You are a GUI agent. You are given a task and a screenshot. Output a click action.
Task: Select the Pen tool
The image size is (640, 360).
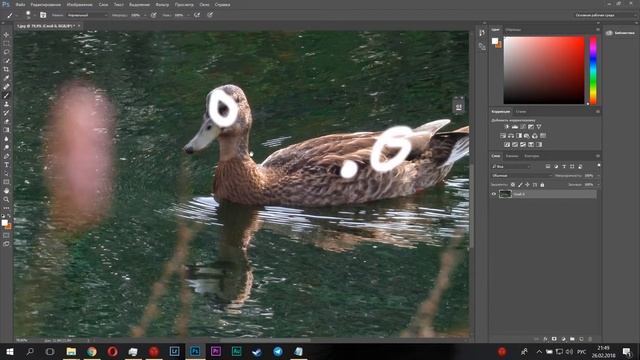[x=6, y=156]
